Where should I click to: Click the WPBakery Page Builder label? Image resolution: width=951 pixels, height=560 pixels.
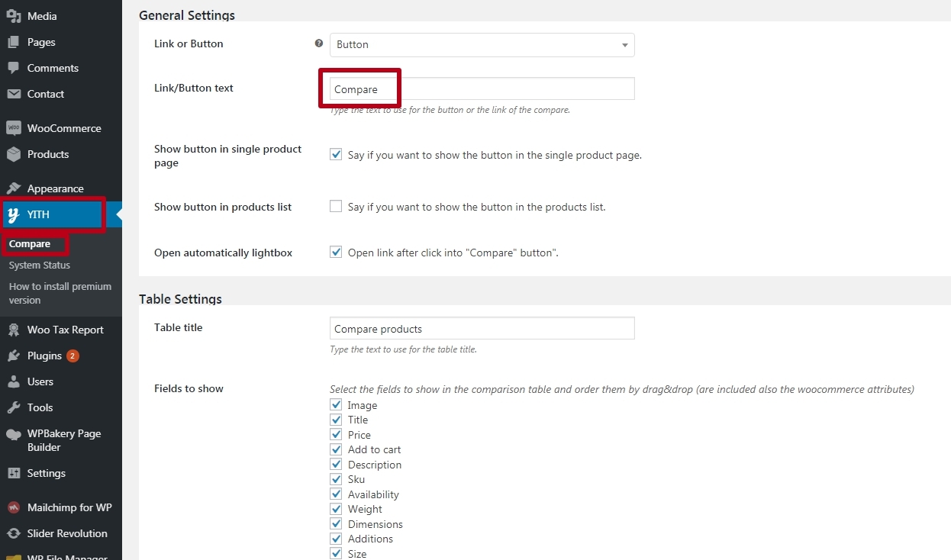tap(64, 440)
